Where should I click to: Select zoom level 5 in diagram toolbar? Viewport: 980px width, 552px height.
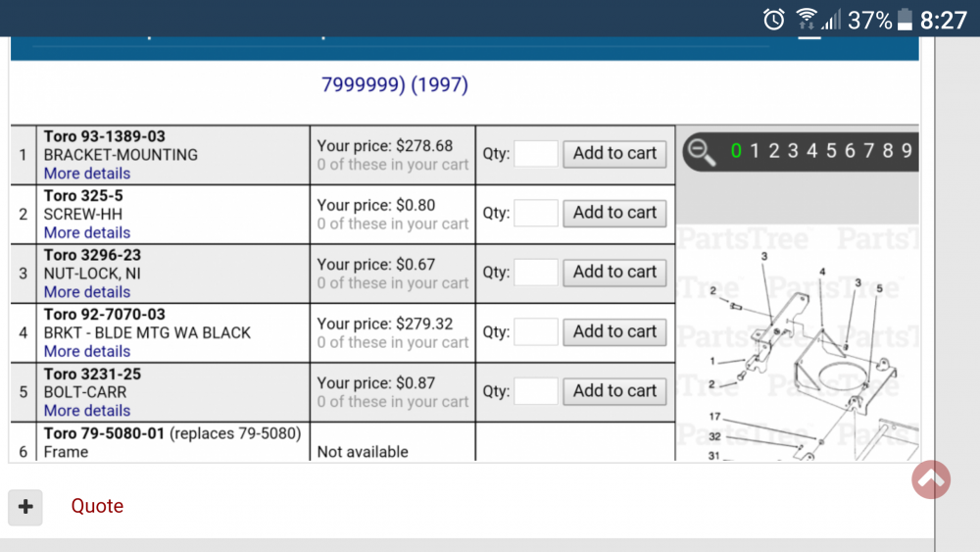(831, 151)
